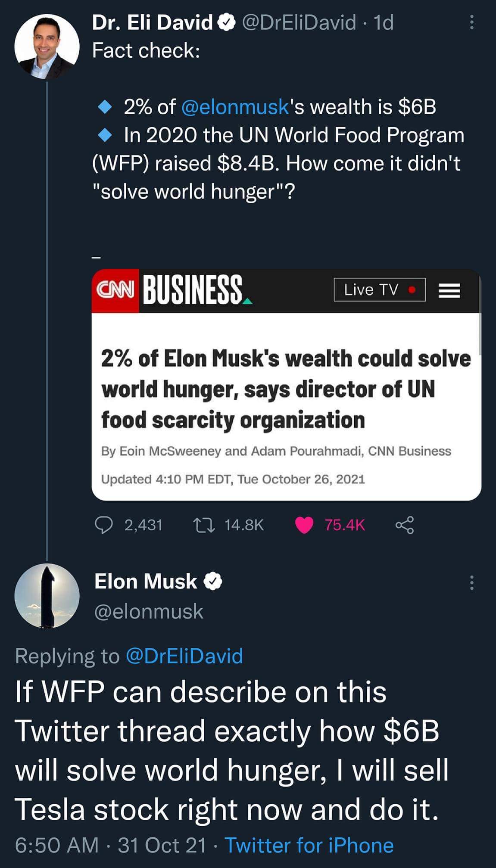
Task: Open the three-dot menu on Elon Musk's reply
Action: point(471,582)
